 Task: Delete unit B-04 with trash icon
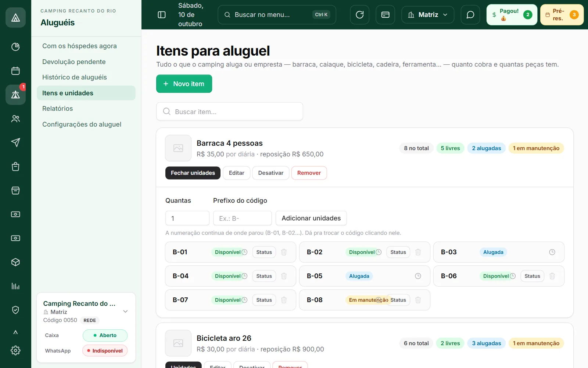284,276
